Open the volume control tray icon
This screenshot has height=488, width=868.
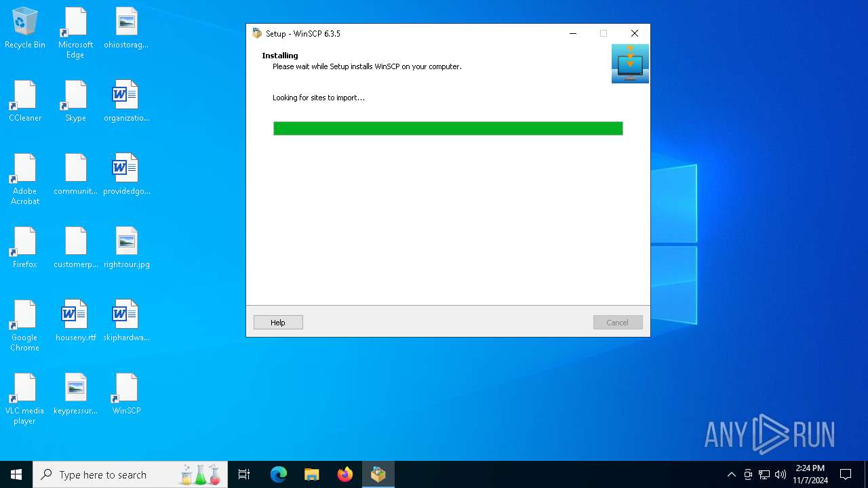[x=781, y=474]
